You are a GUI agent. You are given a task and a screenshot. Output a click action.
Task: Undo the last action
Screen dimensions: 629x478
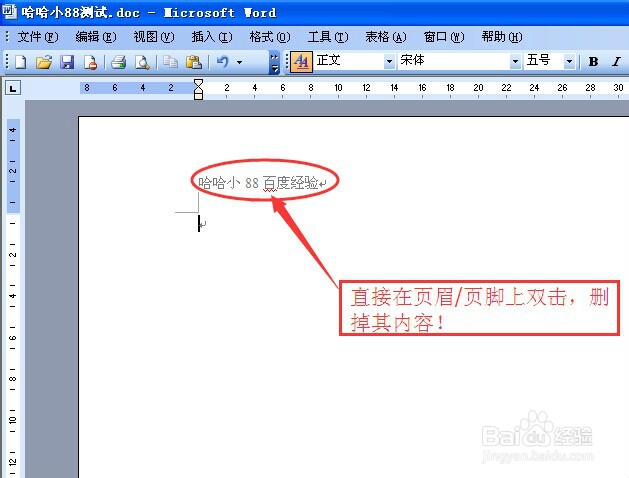coord(223,62)
